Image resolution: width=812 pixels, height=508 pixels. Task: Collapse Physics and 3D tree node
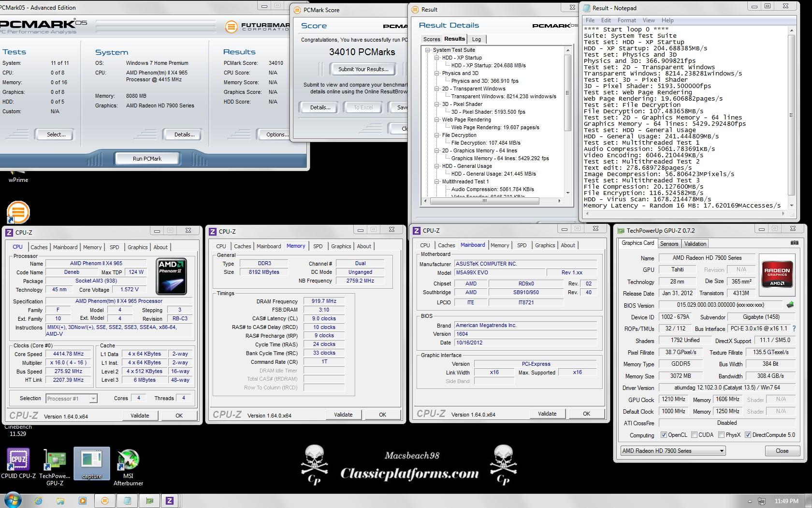pos(437,73)
